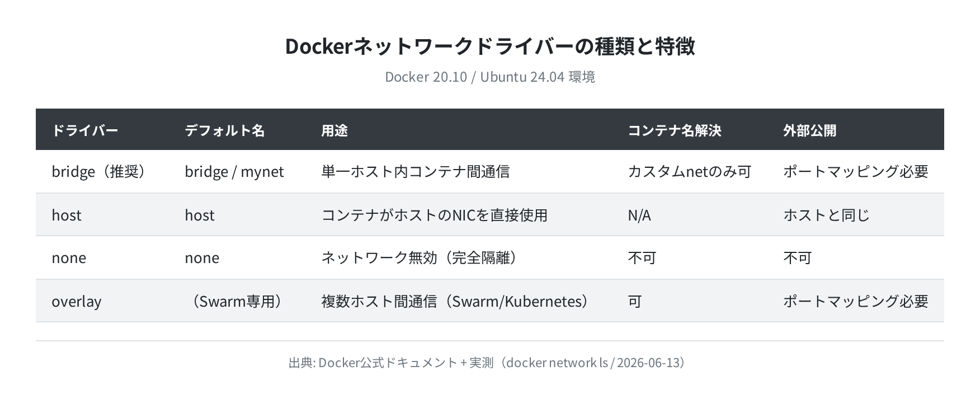Select the ホストと同じ cell

click(x=827, y=215)
